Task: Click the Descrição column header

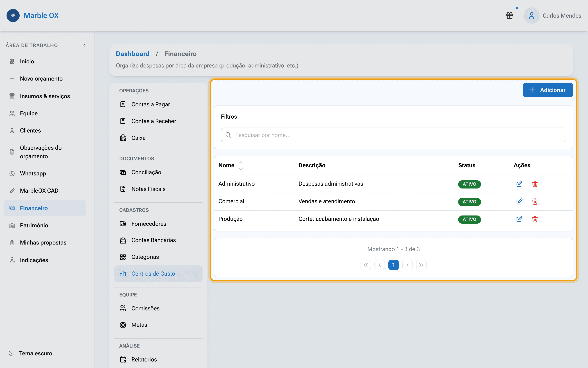Action: tap(312, 166)
